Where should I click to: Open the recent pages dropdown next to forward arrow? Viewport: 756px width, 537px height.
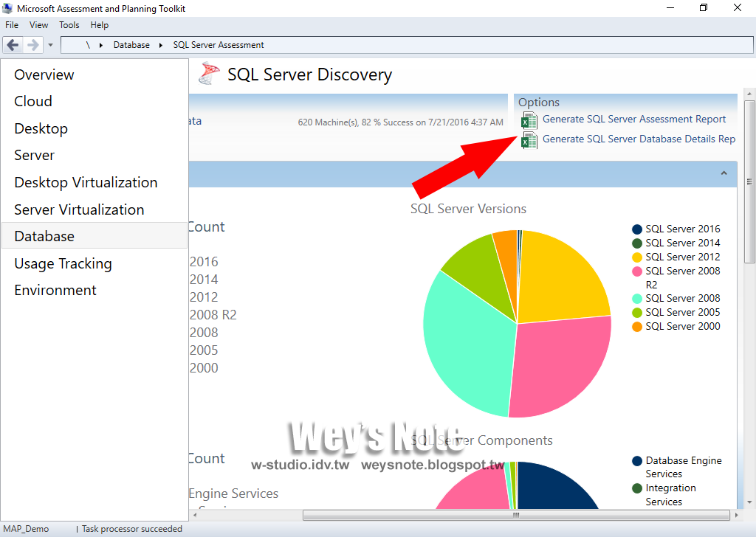(x=49, y=44)
